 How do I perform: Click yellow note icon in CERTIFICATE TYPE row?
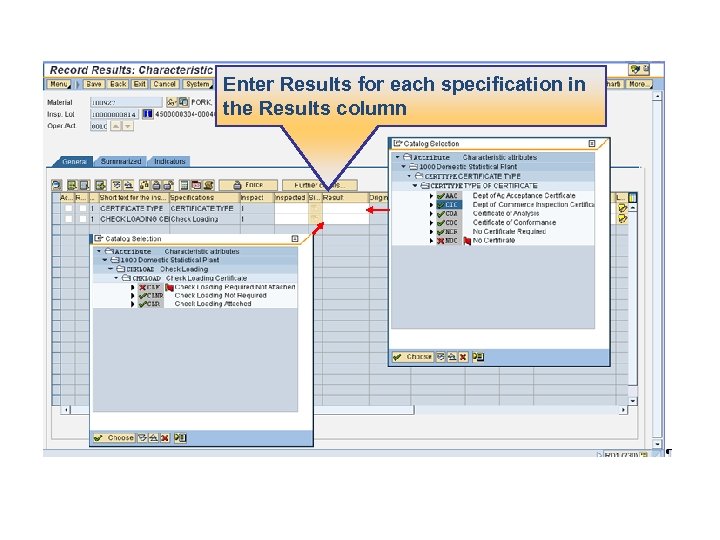click(622, 208)
